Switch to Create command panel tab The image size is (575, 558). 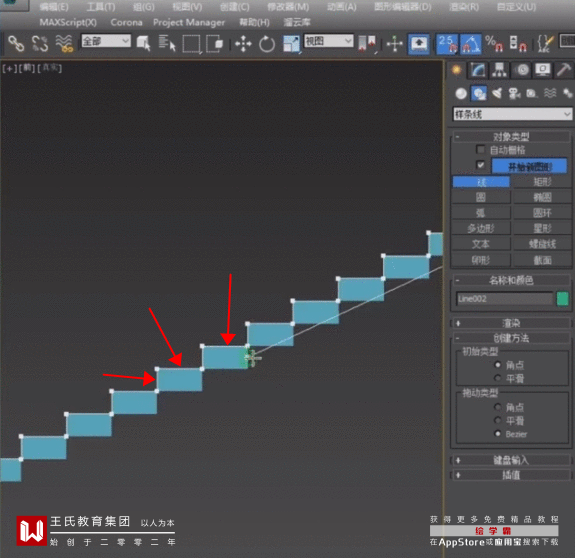457,70
